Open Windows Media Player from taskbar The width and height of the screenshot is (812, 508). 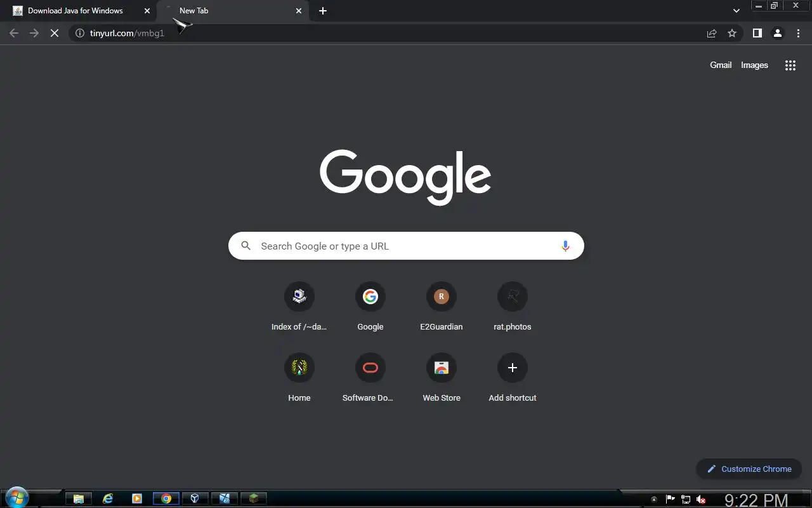tap(137, 498)
